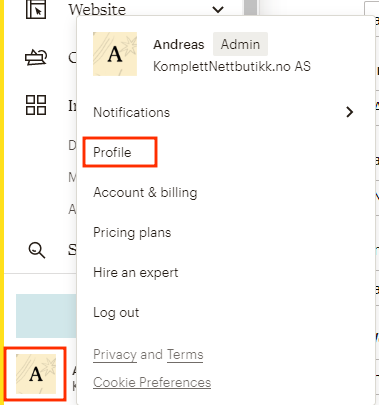Select Log out

pyautogui.click(x=116, y=313)
